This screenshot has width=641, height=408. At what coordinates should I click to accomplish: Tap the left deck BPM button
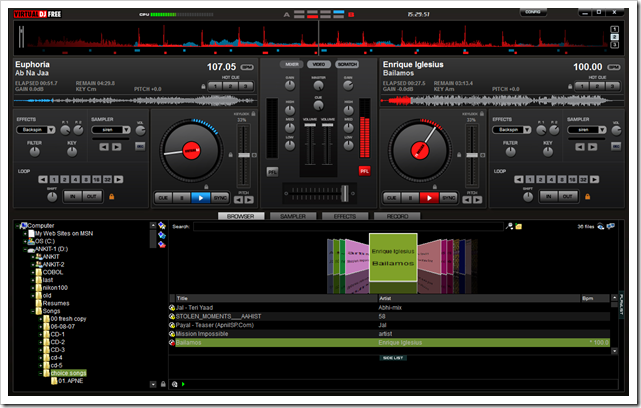247,67
